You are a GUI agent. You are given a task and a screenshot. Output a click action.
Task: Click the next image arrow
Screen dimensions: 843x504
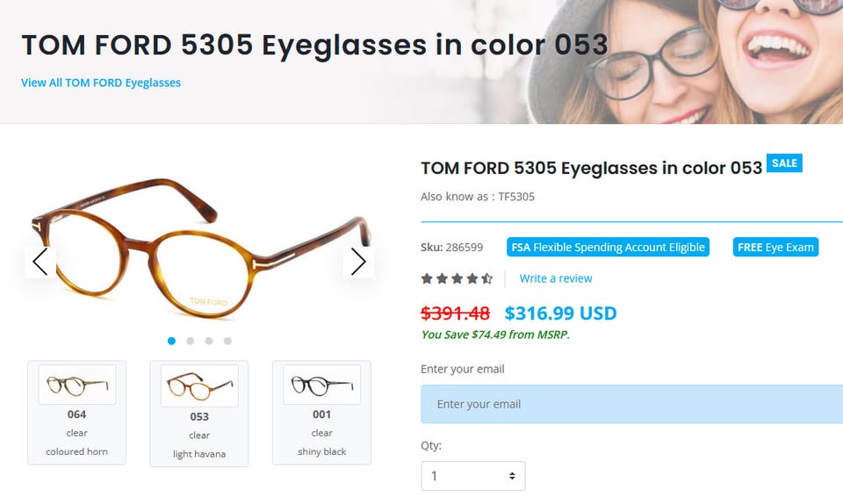point(358,262)
